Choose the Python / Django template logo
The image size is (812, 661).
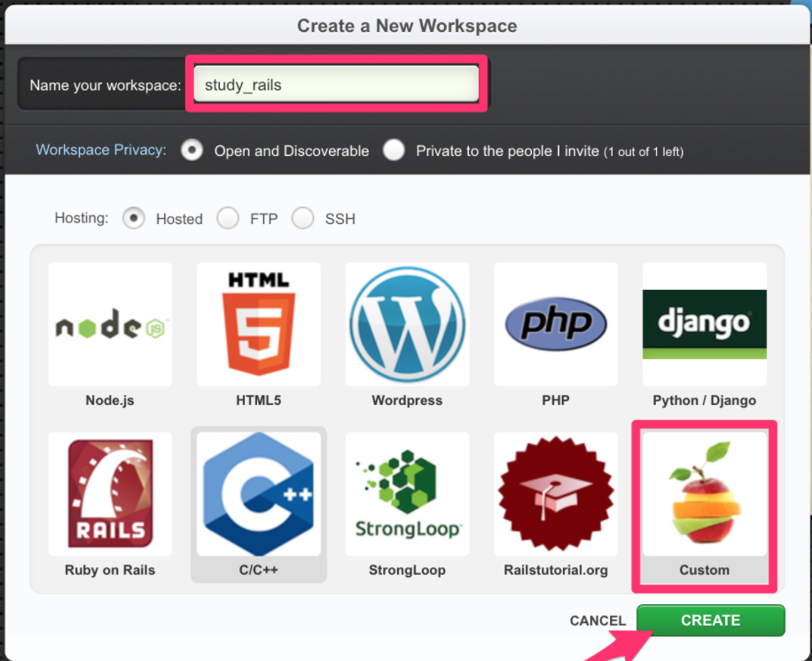point(704,324)
